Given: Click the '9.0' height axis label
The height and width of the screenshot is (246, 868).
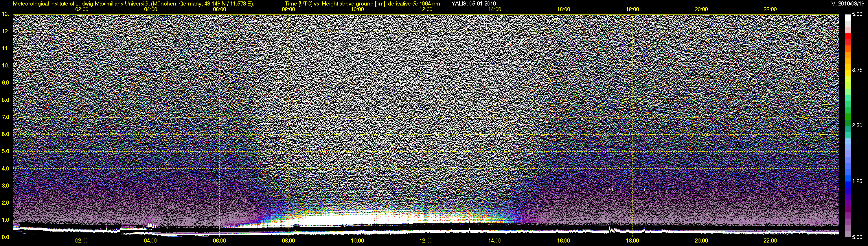Looking at the screenshot, I should click(x=5, y=82).
